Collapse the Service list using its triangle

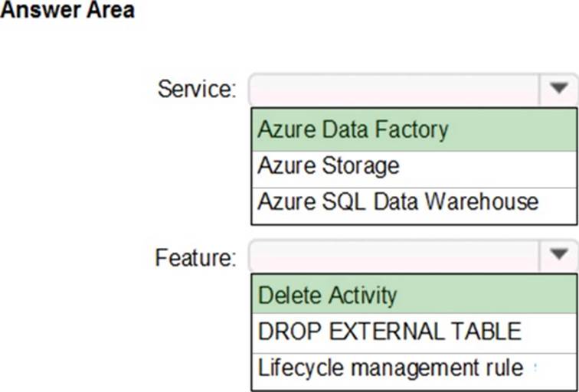tap(559, 89)
